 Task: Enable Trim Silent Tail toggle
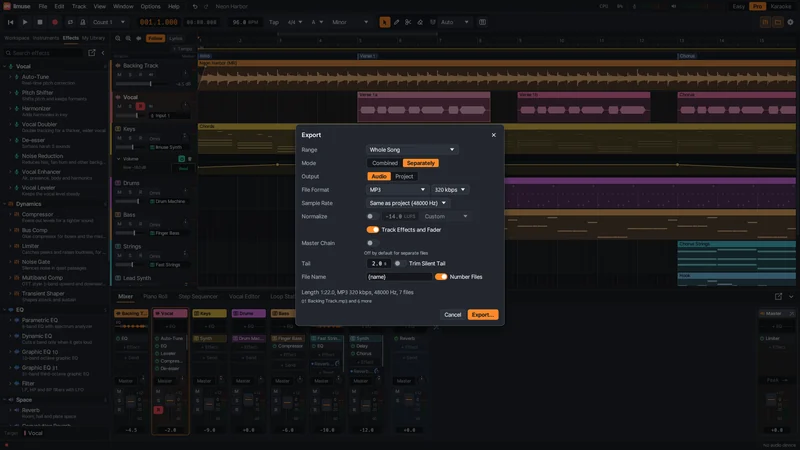pos(400,264)
